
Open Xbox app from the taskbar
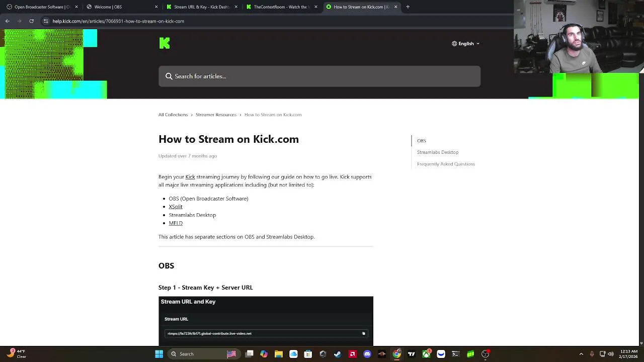(x=426, y=354)
